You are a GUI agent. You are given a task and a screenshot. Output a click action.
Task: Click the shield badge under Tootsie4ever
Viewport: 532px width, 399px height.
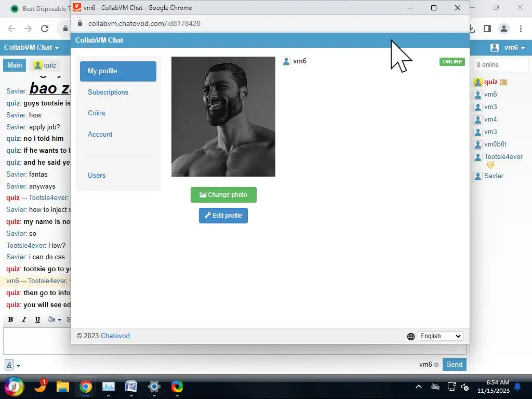pyautogui.click(x=490, y=165)
